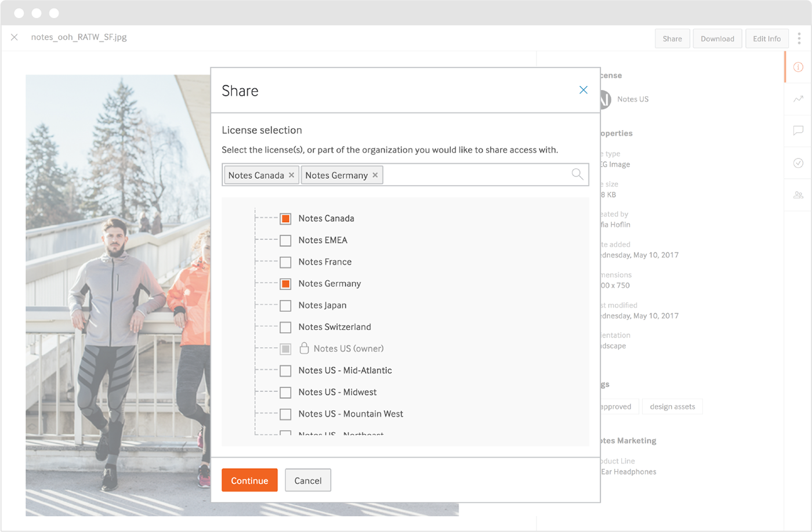Click the Share button in top toolbar
The image size is (812, 532).
[673, 38]
